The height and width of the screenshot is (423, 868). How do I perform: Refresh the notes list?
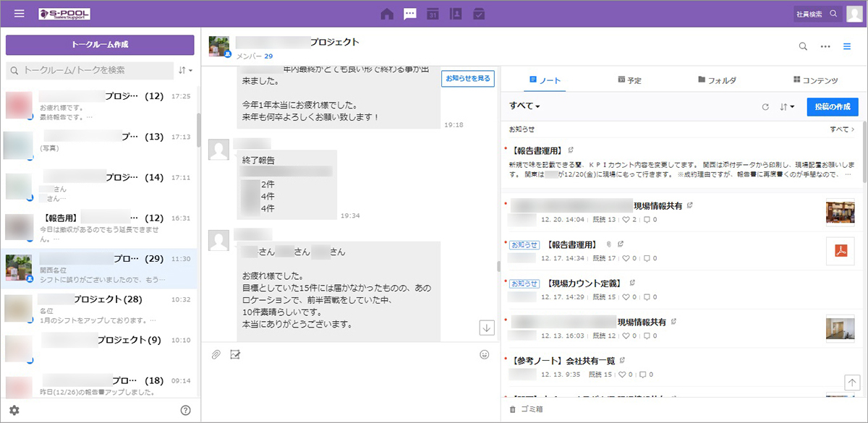[765, 107]
